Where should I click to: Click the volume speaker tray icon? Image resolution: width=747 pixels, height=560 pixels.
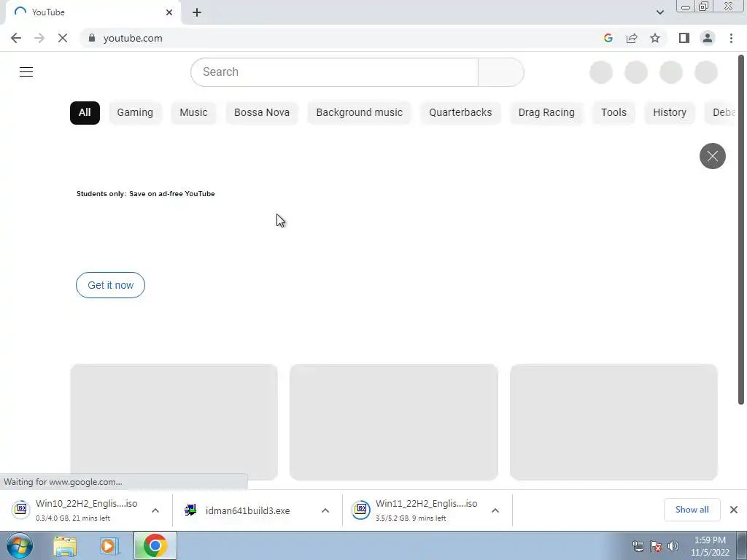673,546
